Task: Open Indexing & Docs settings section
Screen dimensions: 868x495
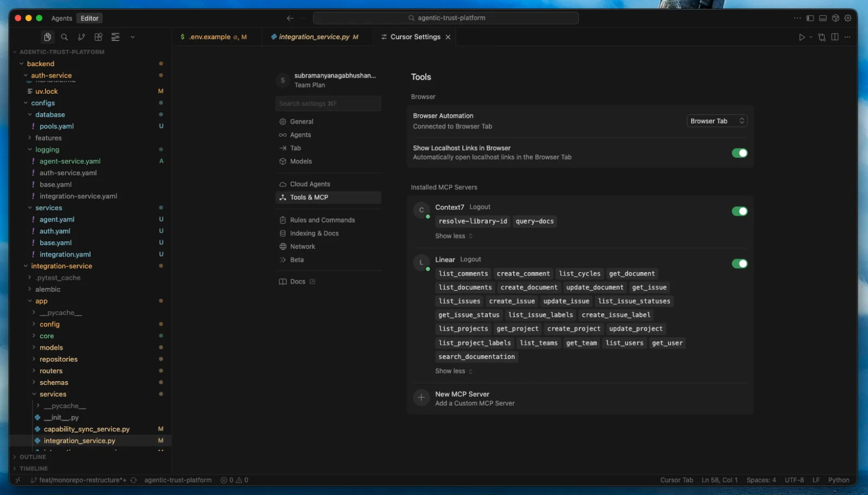Action: 328,234
